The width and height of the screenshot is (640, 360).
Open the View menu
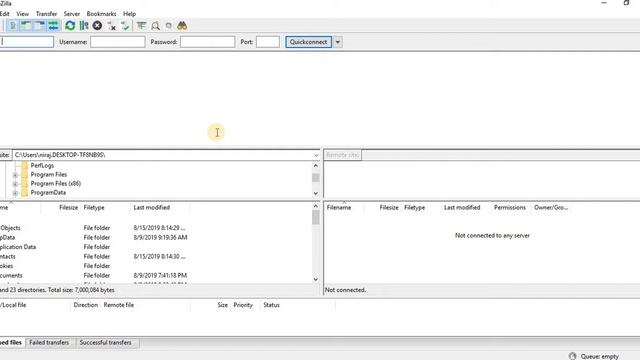click(22, 14)
